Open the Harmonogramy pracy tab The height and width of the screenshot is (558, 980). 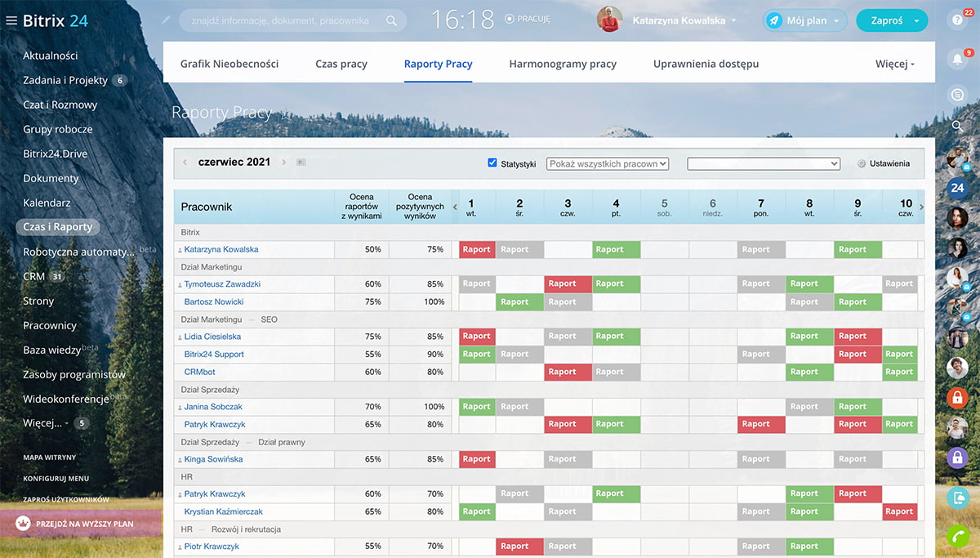pyautogui.click(x=563, y=64)
